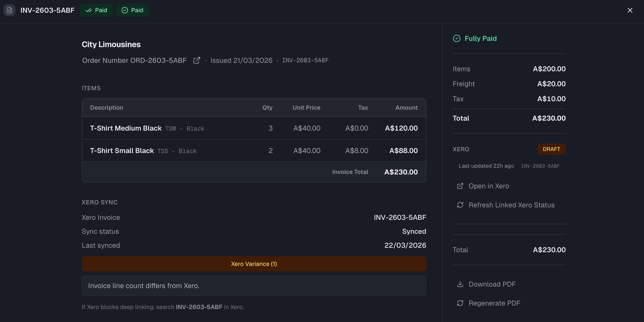644x322 pixels.
Task: Click the Unit Price column header
Action: point(306,108)
